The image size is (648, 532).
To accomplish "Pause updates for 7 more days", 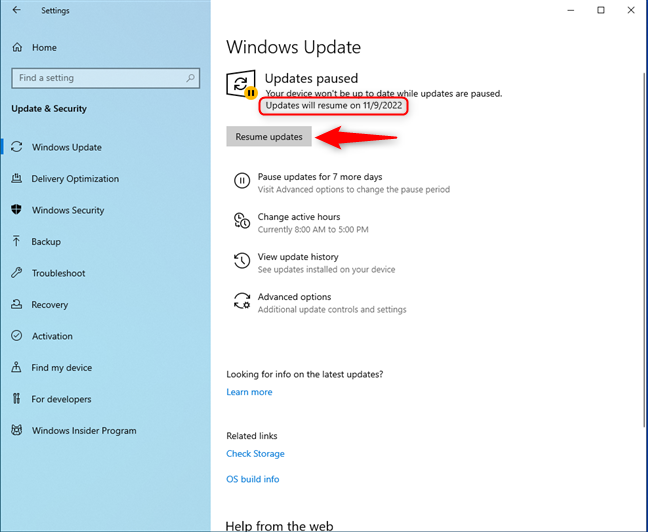I will click(x=320, y=177).
